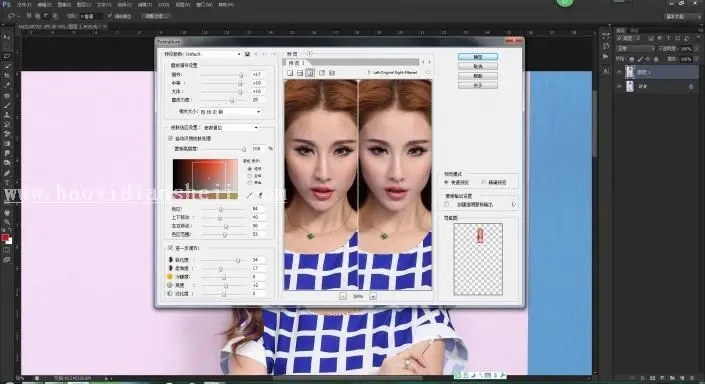Select the first preview mode radio button
Viewport: 705px width, 384px height.
click(446, 182)
